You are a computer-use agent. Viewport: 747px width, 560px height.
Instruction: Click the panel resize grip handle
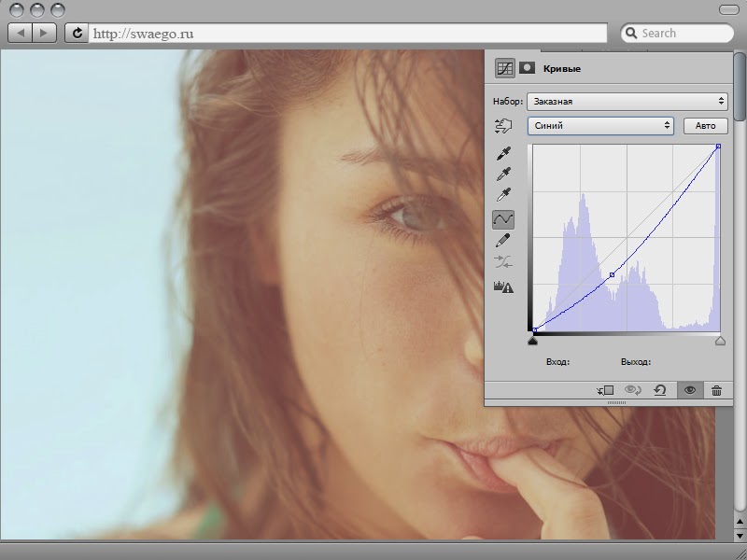coord(616,403)
